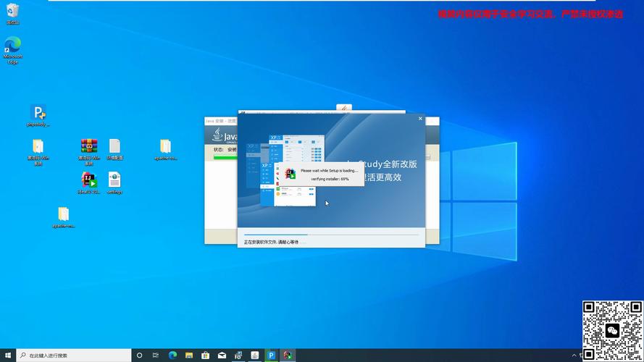
Task: Select the folder icon left of WinRAR archive
Action: [38, 152]
